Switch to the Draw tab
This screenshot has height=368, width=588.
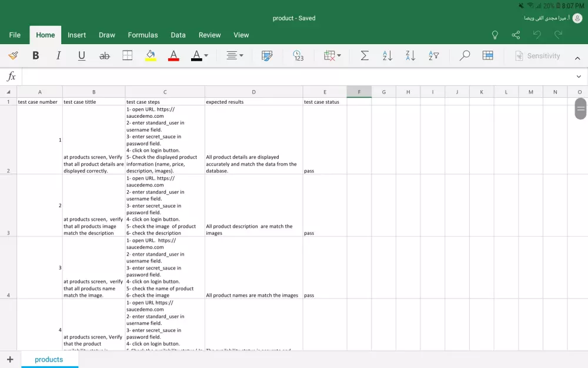point(107,35)
